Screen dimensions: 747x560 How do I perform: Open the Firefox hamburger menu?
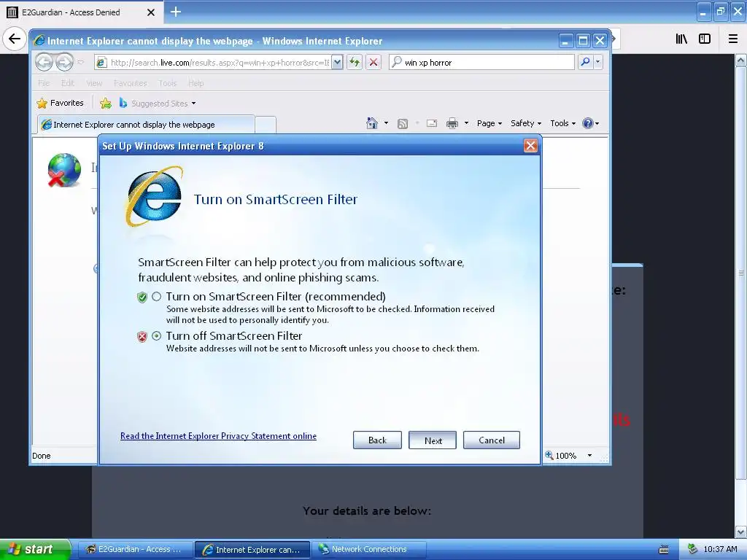(x=733, y=39)
